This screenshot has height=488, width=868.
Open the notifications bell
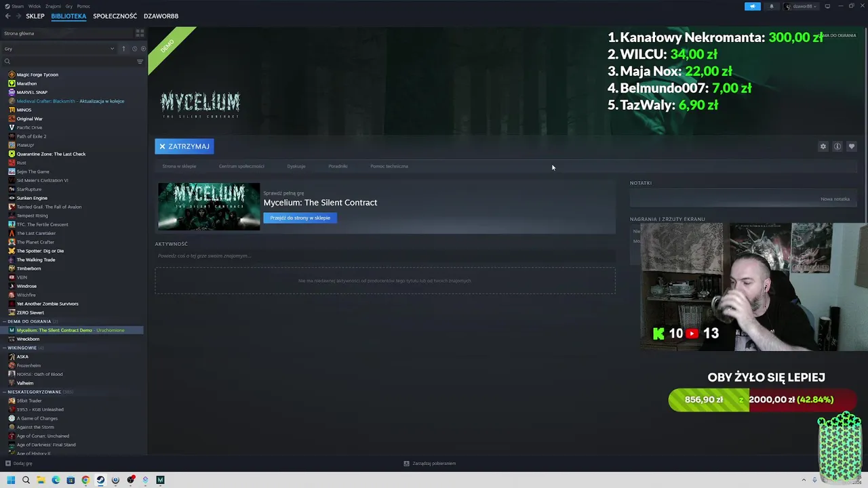click(x=771, y=6)
